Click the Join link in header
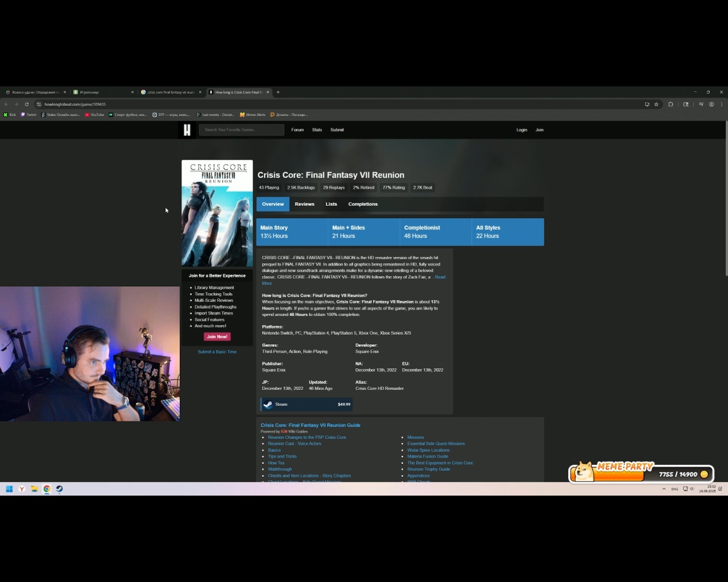This screenshot has width=728, height=582. [540, 130]
